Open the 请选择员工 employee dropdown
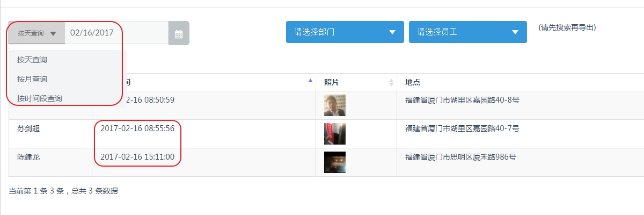The image size is (644, 215). coord(468,32)
